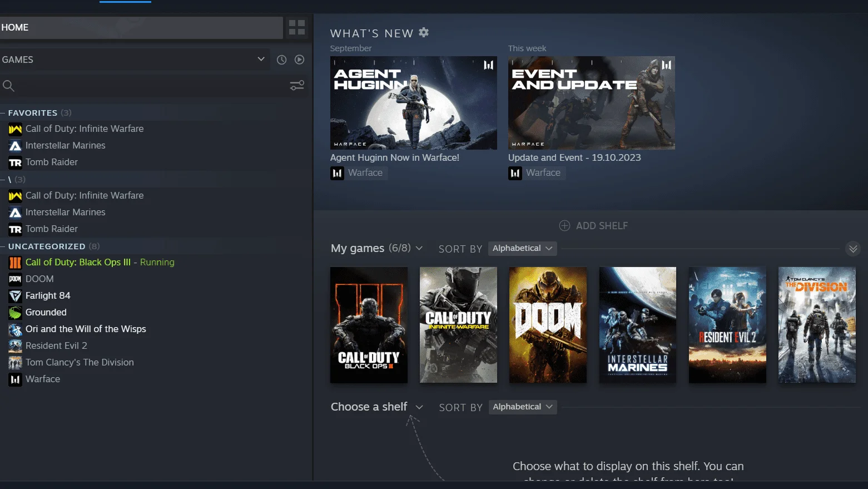Open Interstellar Marines cover art

638,325
